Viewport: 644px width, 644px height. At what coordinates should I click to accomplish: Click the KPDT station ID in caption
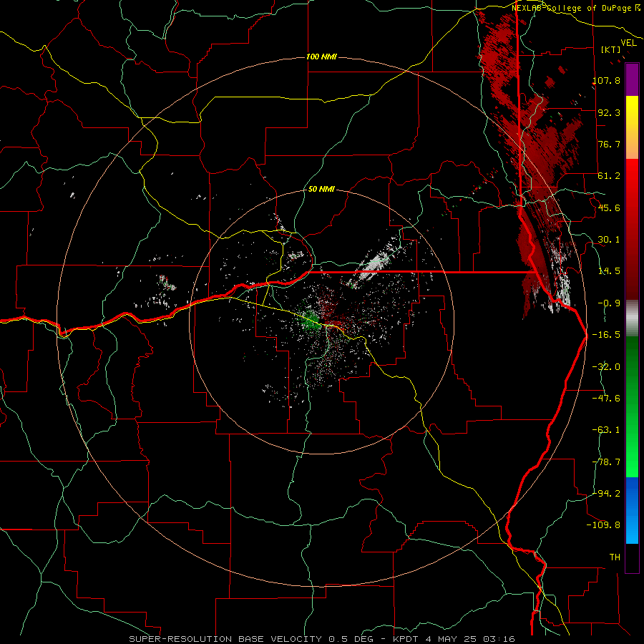[405, 639]
